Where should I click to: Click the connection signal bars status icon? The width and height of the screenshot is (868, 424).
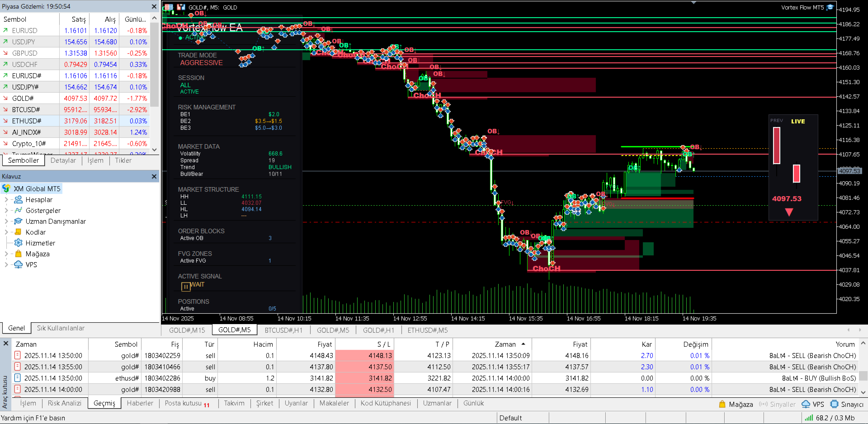tap(808, 418)
